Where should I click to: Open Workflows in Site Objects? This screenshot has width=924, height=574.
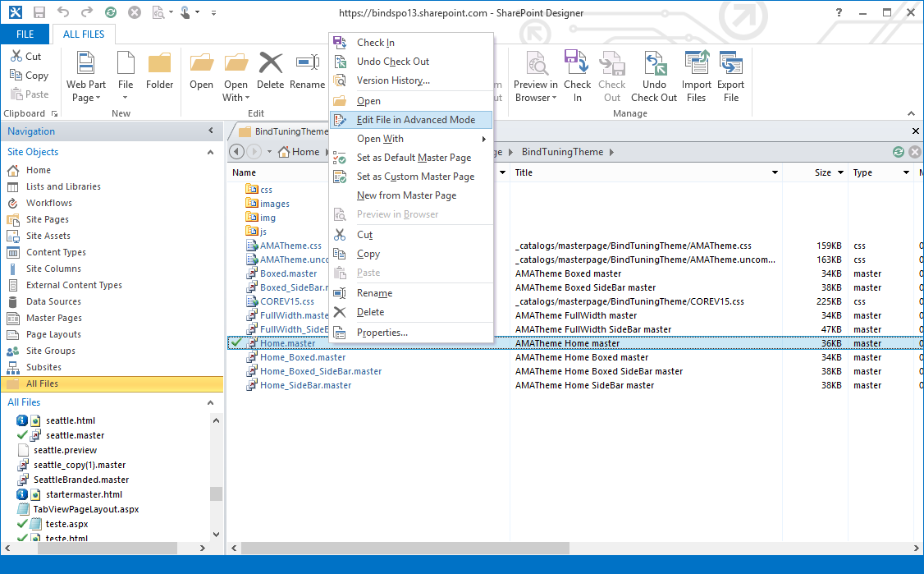point(49,203)
